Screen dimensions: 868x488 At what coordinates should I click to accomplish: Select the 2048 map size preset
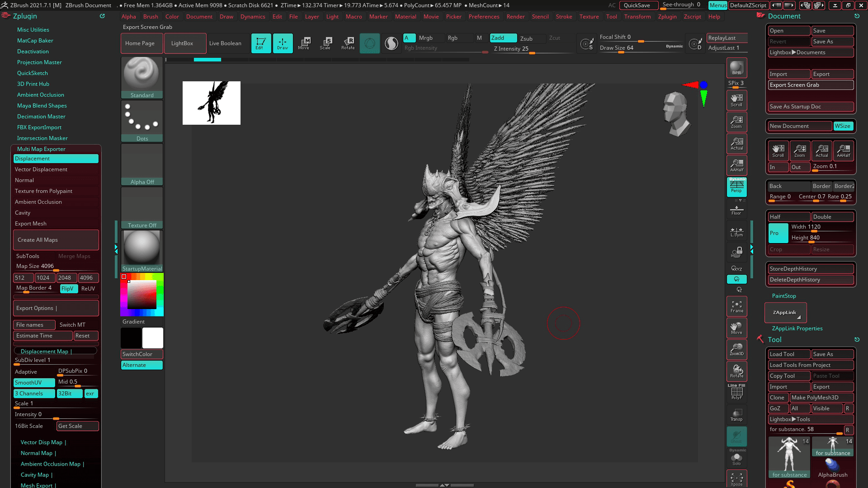[x=66, y=278]
